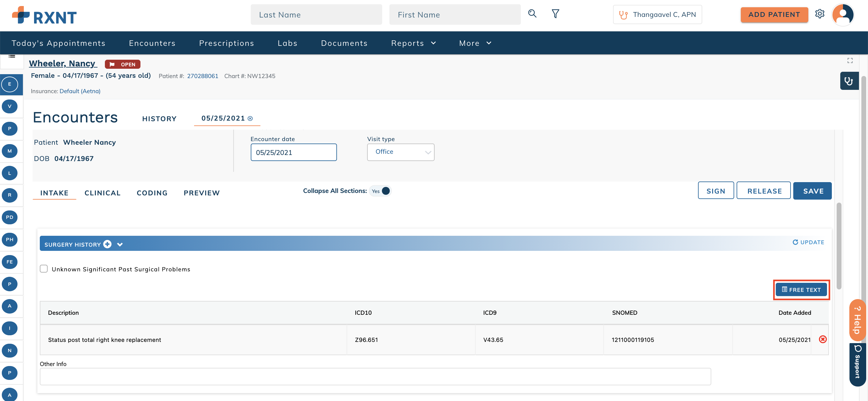Select the PH sidebar circle

[9, 240]
